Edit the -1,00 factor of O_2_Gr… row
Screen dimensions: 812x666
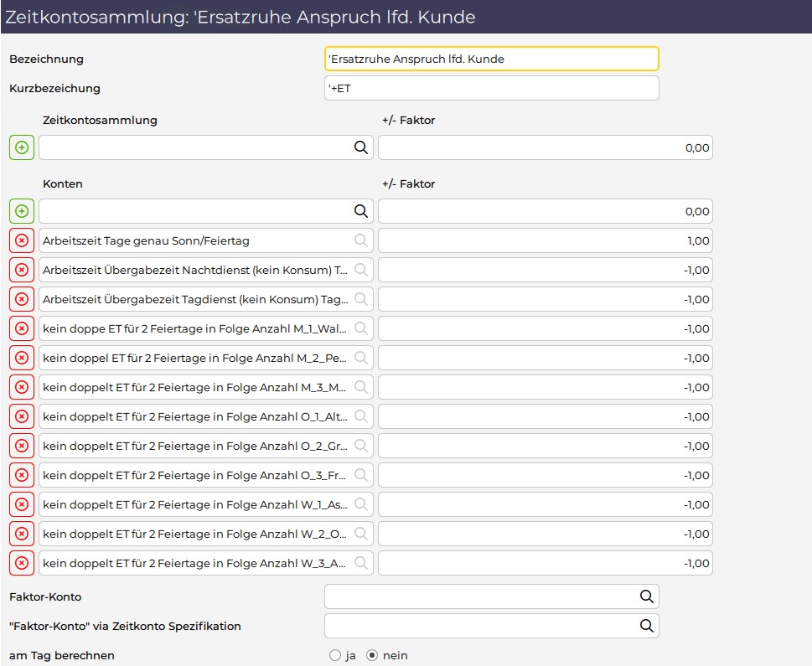[x=546, y=446]
